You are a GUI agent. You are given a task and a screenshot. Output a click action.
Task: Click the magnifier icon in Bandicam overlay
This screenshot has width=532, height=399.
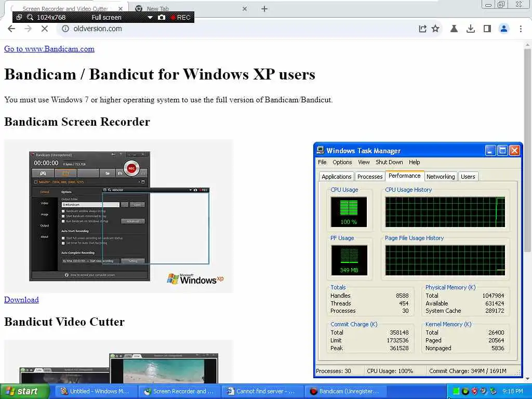(x=30, y=17)
